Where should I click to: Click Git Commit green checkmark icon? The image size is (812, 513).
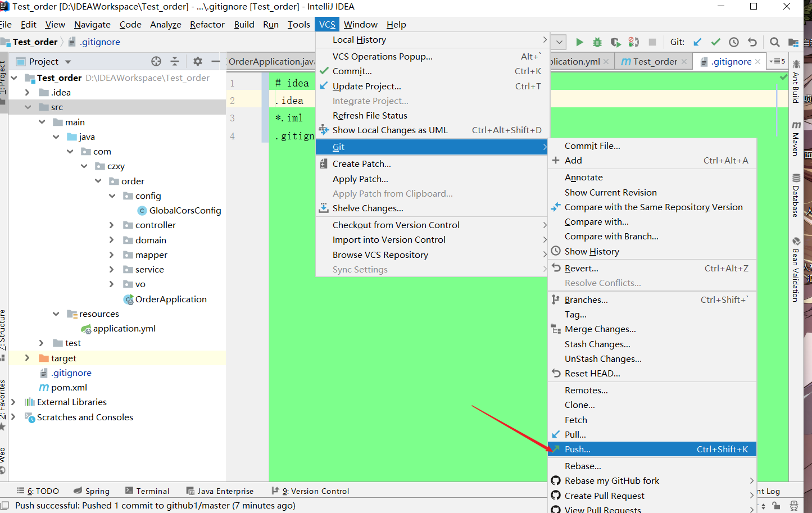(x=715, y=42)
